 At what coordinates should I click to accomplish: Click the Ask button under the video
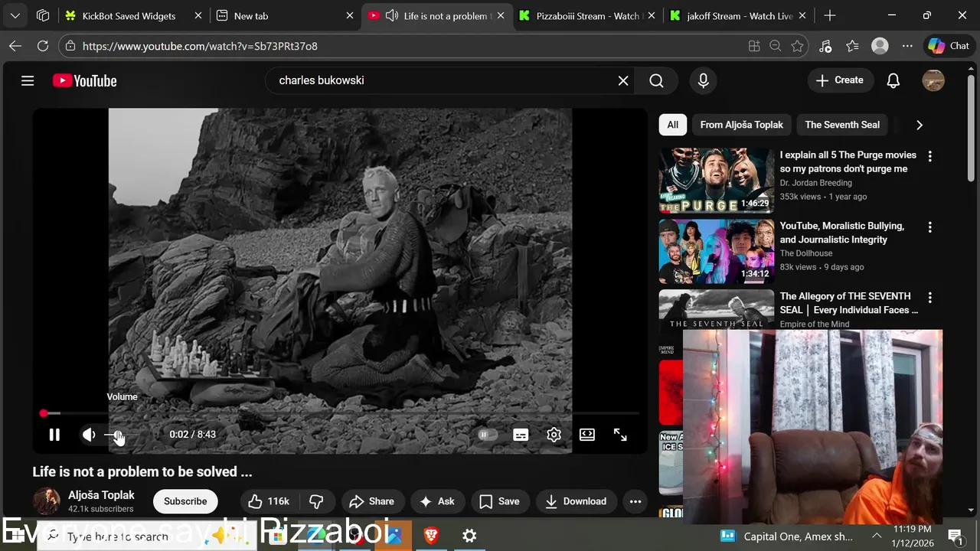click(x=437, y=501)
